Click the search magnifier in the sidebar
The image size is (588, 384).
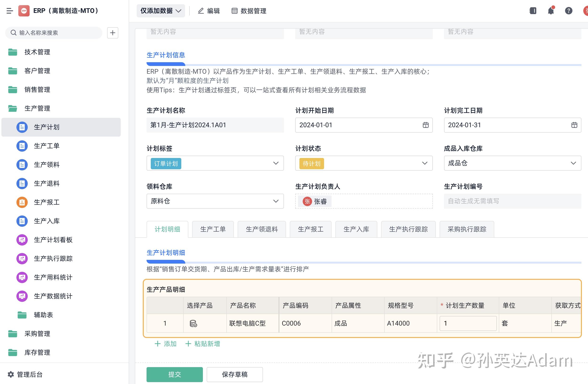tap(14, 32)
